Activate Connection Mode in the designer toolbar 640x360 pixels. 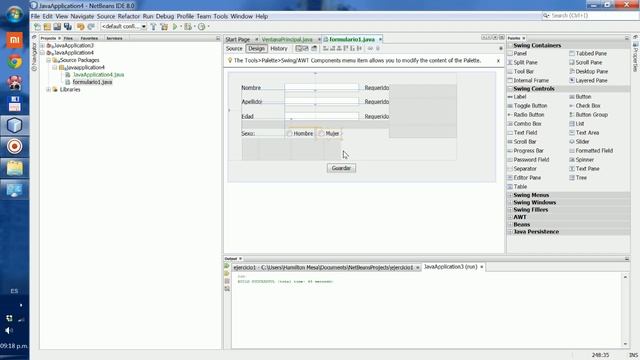pos(305,49)
